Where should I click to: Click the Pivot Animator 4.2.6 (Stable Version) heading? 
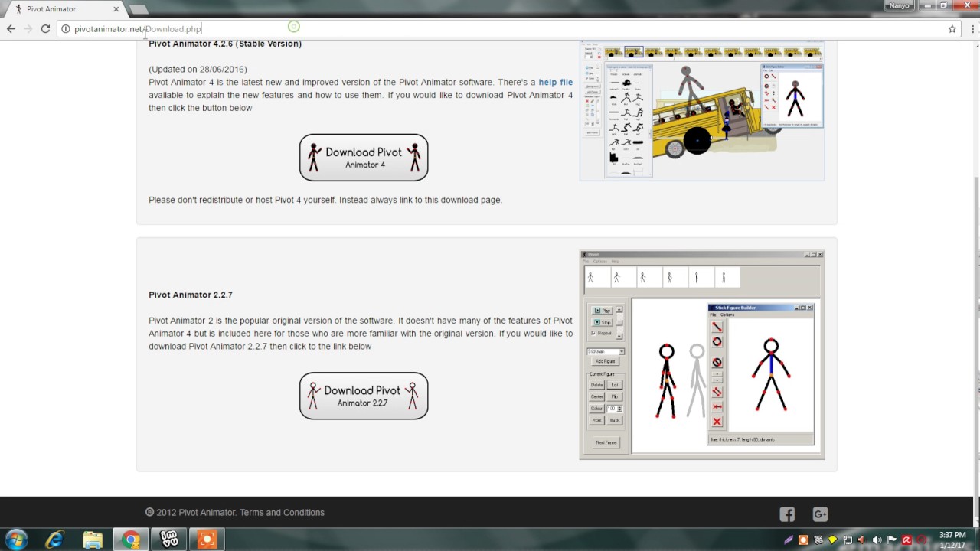[225, 44]
